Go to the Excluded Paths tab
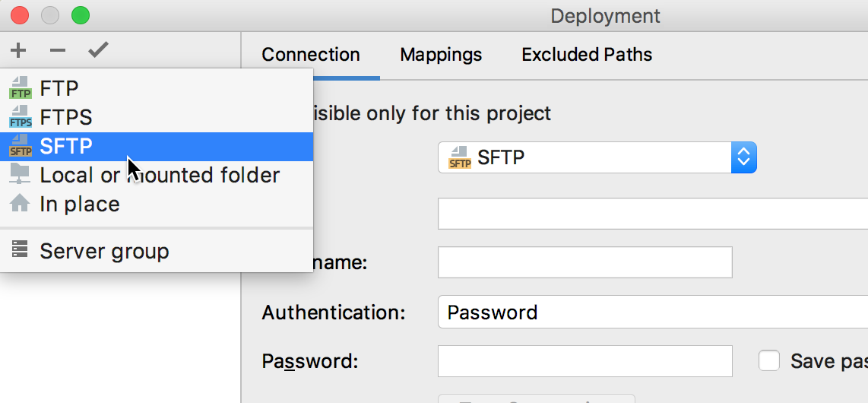This screenshot has width=868, height=403. [587, 55]
